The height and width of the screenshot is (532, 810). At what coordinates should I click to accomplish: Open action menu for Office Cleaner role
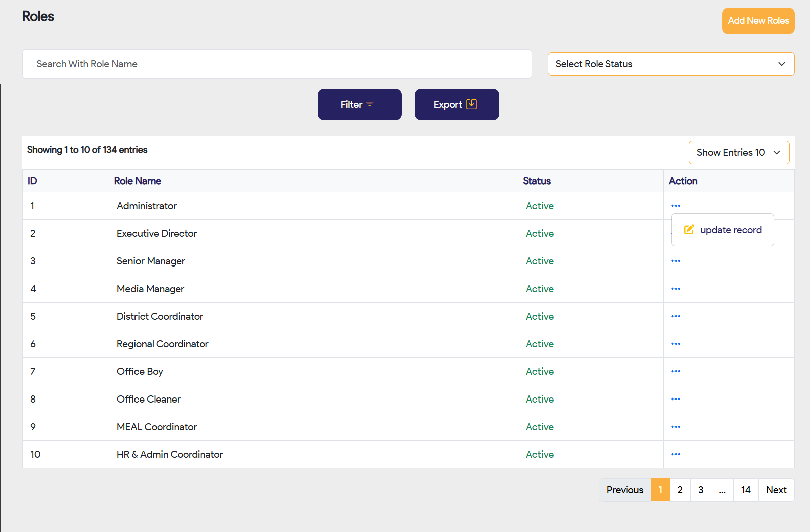[x=676, y=399]
